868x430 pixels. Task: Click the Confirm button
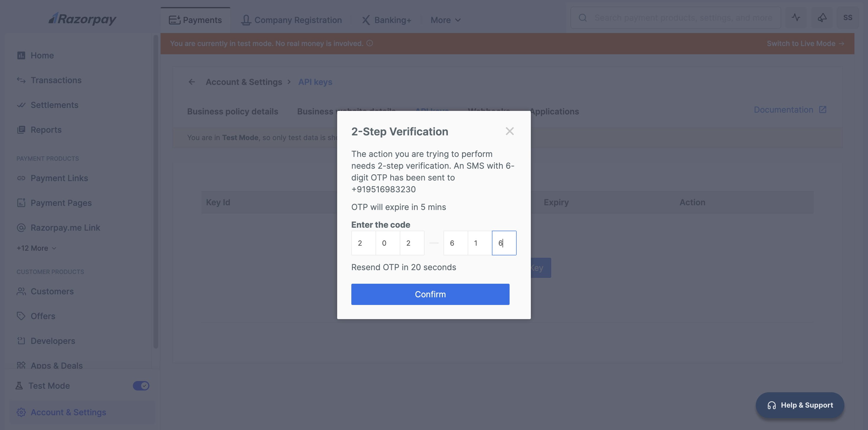click(430, 294)
